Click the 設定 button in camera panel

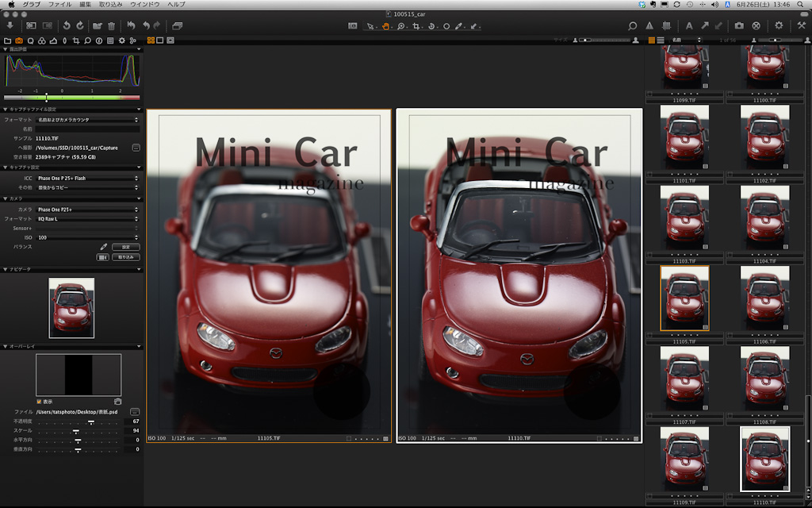125,247
